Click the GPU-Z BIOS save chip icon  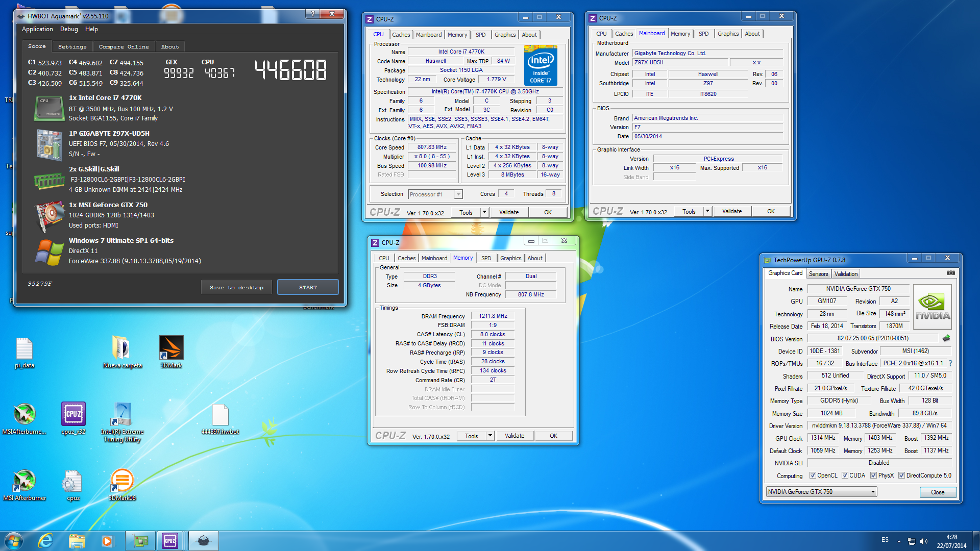pos(946,338)
